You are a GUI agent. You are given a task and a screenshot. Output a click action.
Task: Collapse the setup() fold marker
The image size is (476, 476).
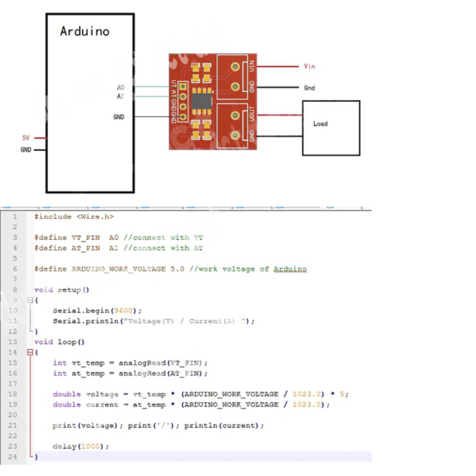coord(30,300)
